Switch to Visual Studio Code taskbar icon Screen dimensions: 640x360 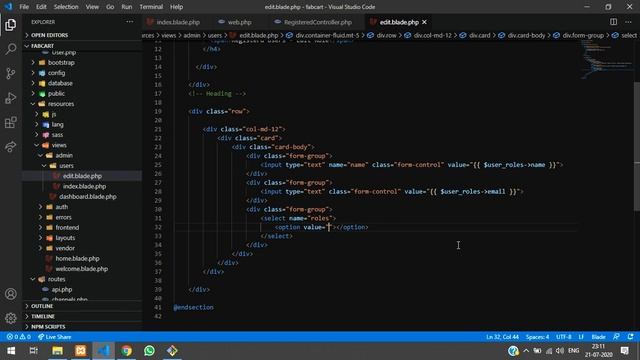103,351
